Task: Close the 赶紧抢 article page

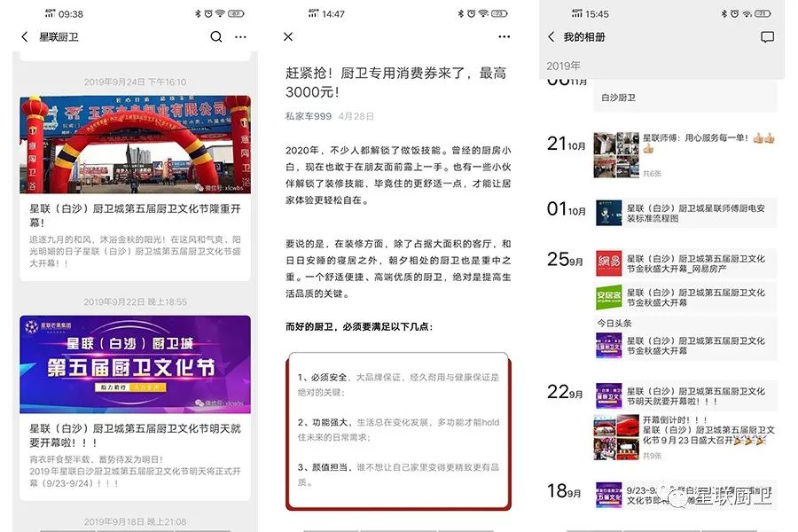Action: click(x=288, y=36)
